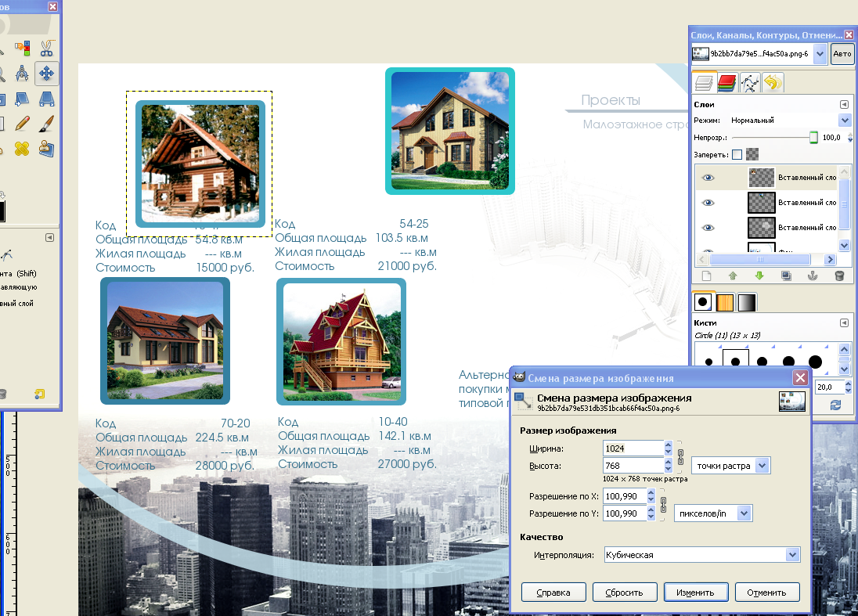
Task: Open the Интерполяция Кубическая dropdown
Action: [x=792, y=555]
